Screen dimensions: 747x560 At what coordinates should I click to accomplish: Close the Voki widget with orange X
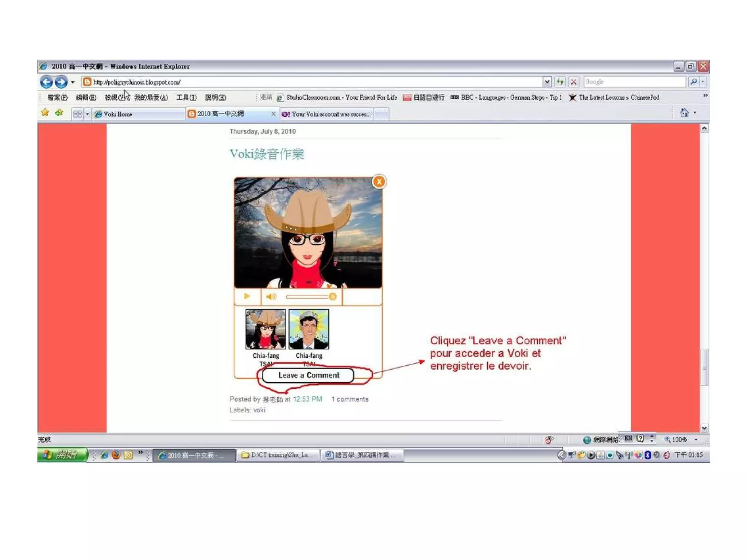tap(379, 182)
